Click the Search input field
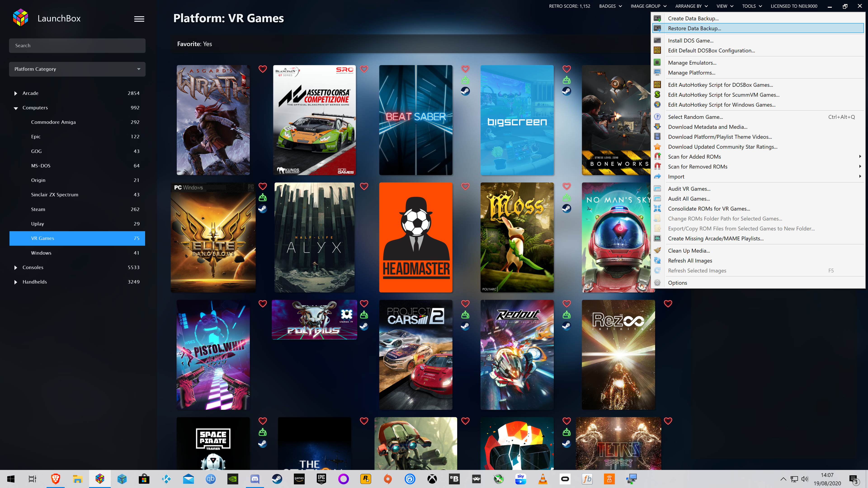Screen dimensions: 868x488 77,45
